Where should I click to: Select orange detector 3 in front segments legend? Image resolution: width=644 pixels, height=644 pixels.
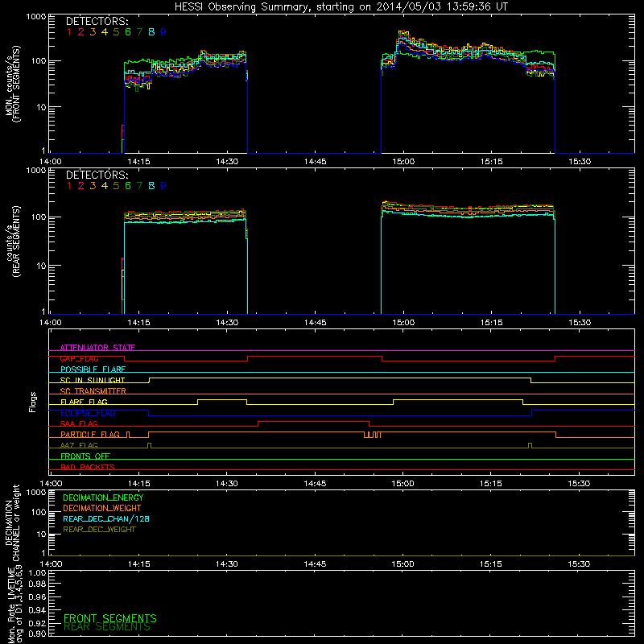tap(93, 32)
